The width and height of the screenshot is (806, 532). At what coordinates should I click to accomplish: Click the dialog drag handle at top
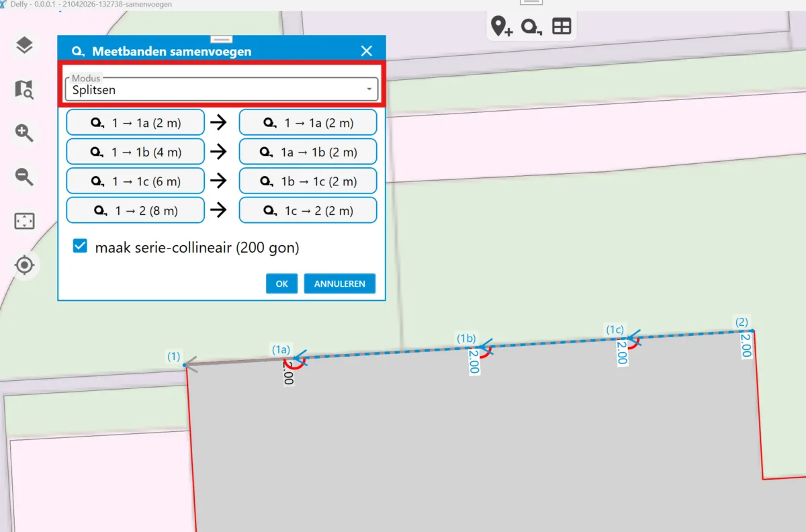click(222, 39)
